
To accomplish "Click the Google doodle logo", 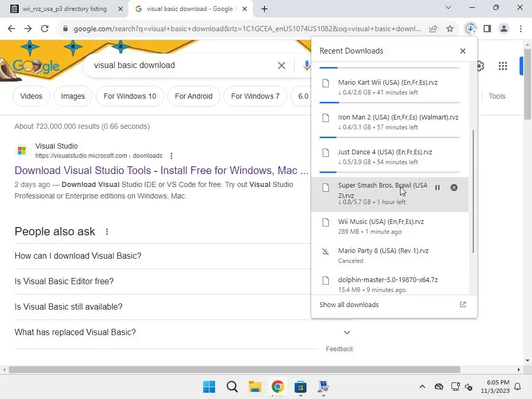I will pyautogui.click(x=36, y=66).
